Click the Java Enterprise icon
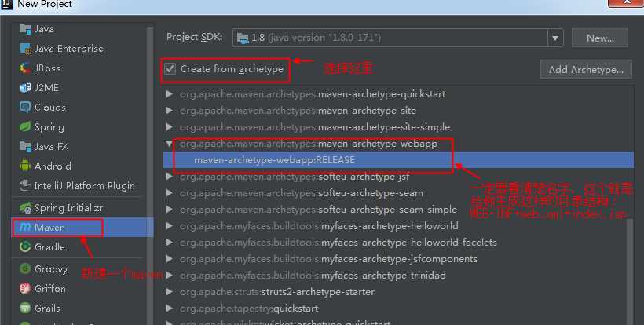 [x=25, y=49]
